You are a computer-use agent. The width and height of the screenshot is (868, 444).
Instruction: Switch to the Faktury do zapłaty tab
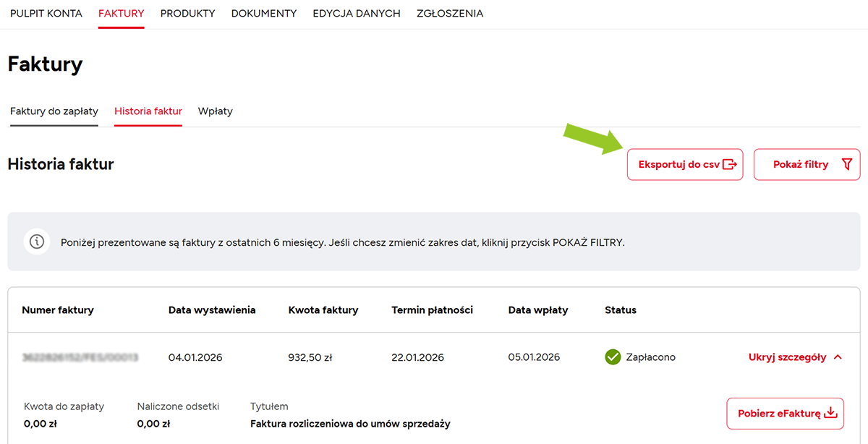[54, 111]
